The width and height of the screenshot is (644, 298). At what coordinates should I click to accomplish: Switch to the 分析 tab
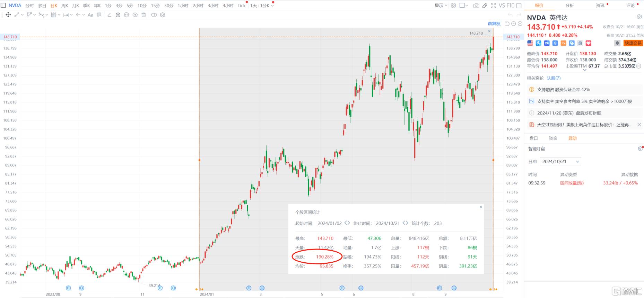pyautogui.click(x=569, y=6)
